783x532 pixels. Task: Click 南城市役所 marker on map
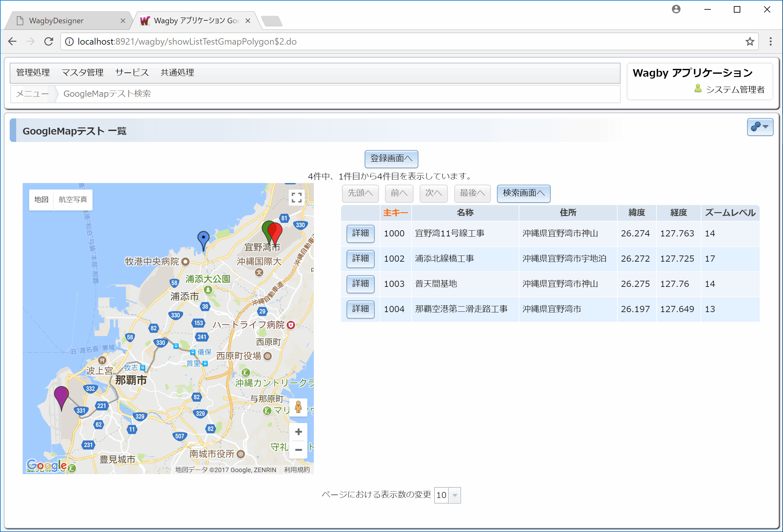240,454
